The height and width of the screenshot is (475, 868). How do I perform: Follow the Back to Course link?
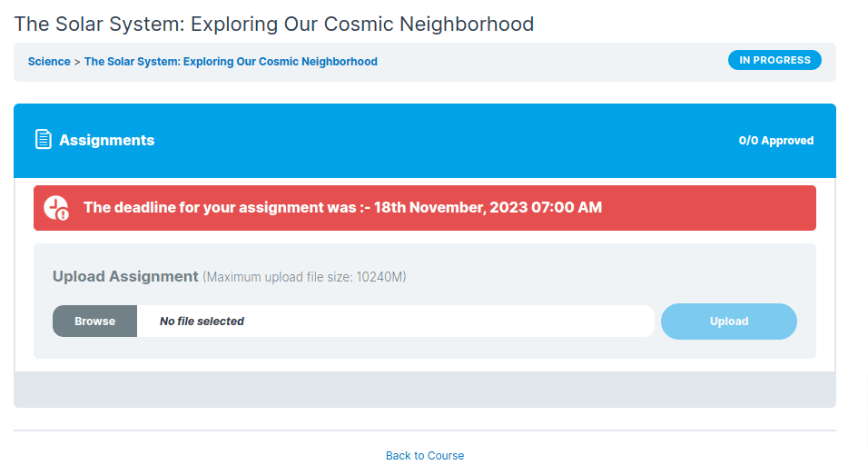(424, 456)
